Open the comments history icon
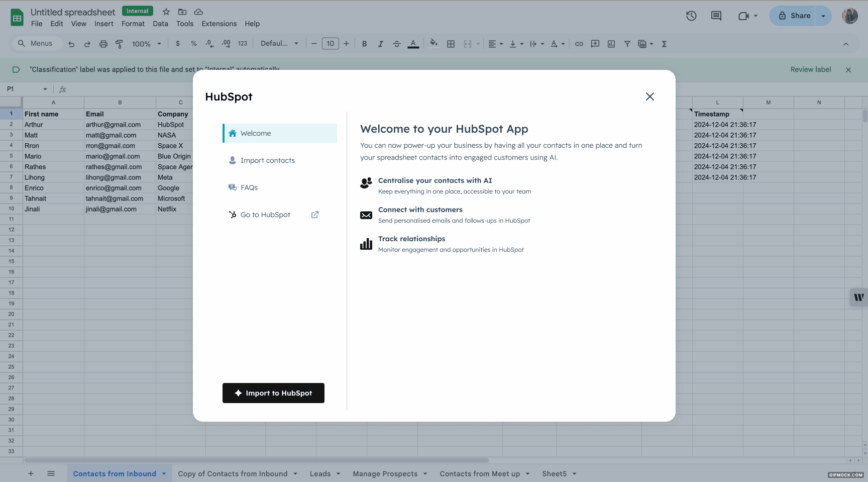This screenshot has height=482, width=868. pyautogui.click(x=716, y=16)
